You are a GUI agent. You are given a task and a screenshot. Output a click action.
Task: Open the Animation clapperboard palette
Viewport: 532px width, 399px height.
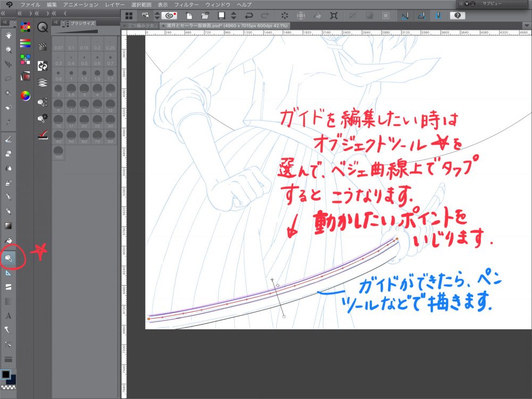coord(43,46)
